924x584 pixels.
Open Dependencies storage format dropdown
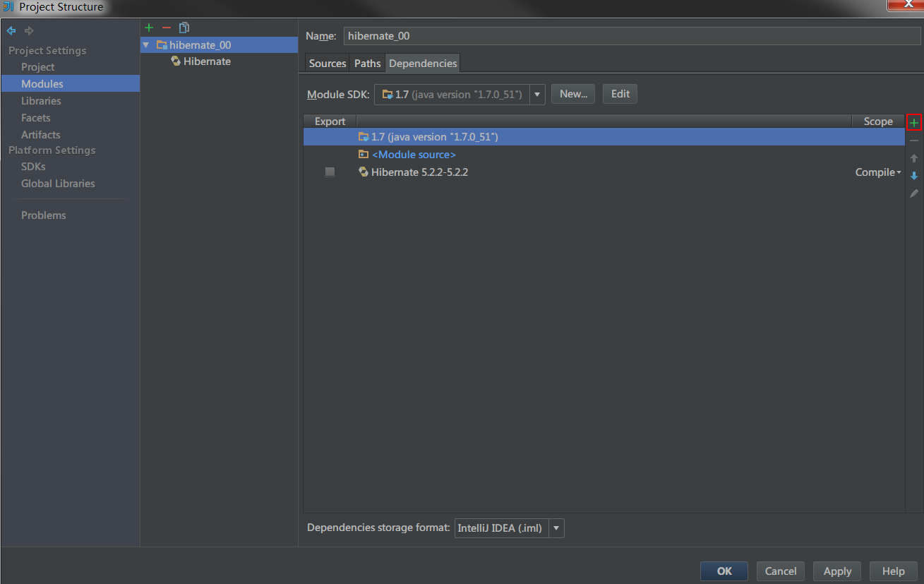pyautogui.click(x=556, y=528)
